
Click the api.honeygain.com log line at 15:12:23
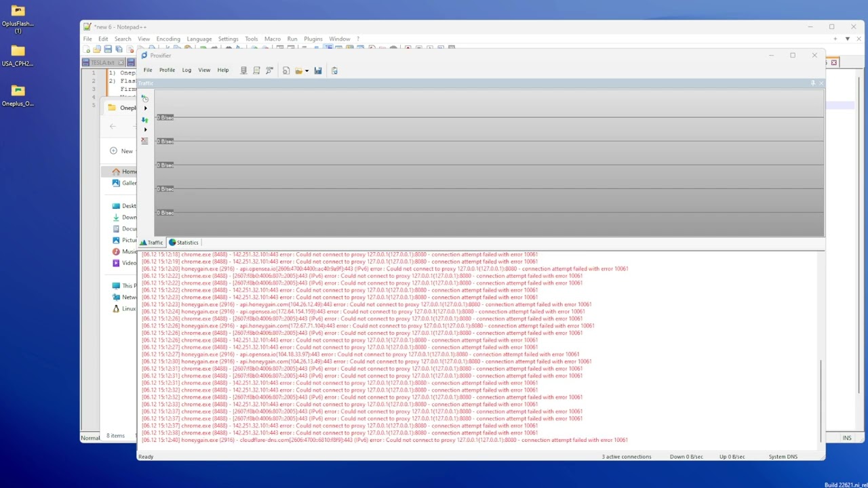(x=366, y=304)
